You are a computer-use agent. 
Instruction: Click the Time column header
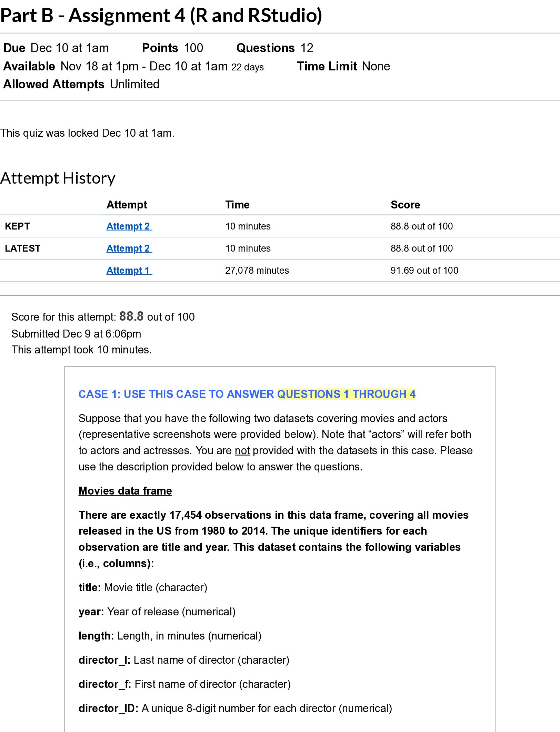pos(237,205)
